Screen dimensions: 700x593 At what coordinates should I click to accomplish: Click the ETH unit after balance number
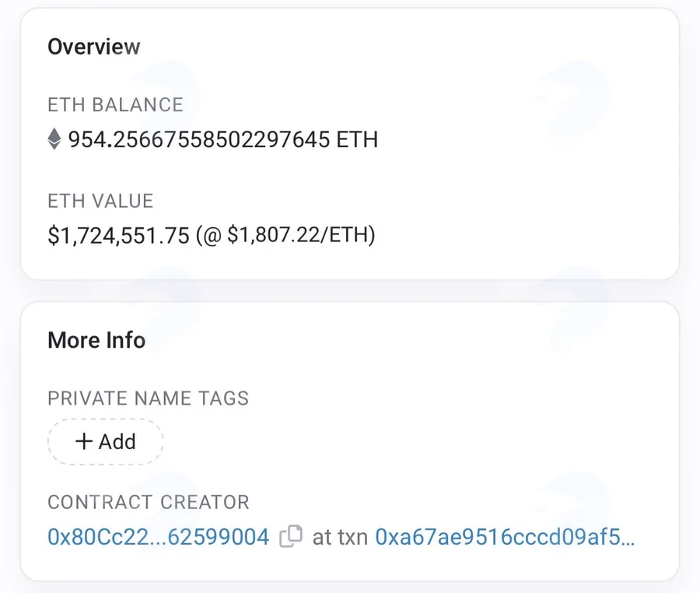pyautogui.click(x=357, y=139)
